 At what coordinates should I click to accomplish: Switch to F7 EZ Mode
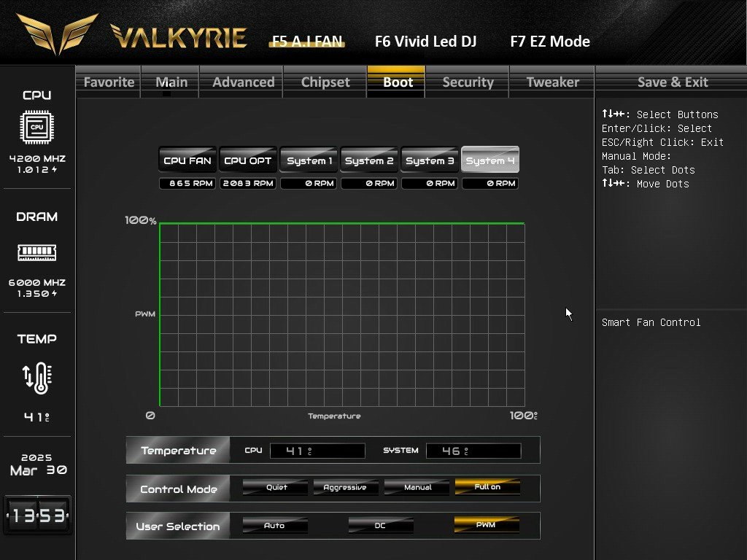tap(549, 42)
